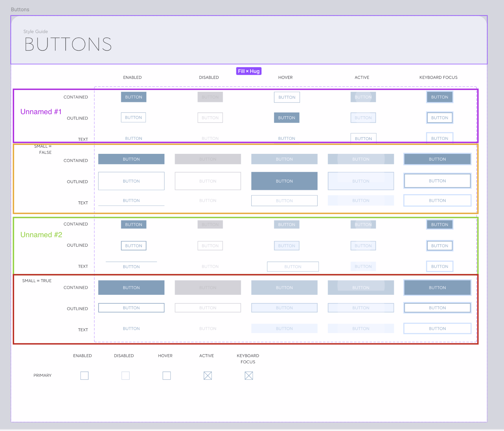
Task: Toggle the hover state Primary checkbox
Action: (x=167, y=375)
